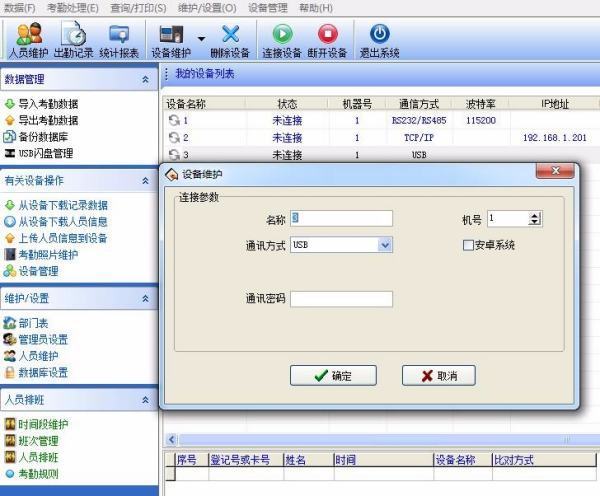The width and height of the screenshot is (600, 496).
Task: Close the 设备维护 dialog
Action: pos(555,171)
